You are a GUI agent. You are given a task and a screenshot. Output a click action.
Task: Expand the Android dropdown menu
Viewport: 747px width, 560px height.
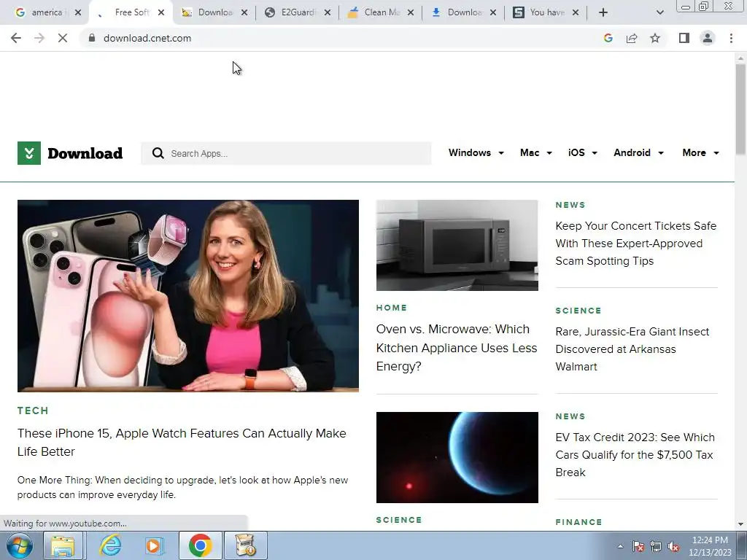pyautogui.click(x=638, y=153)
